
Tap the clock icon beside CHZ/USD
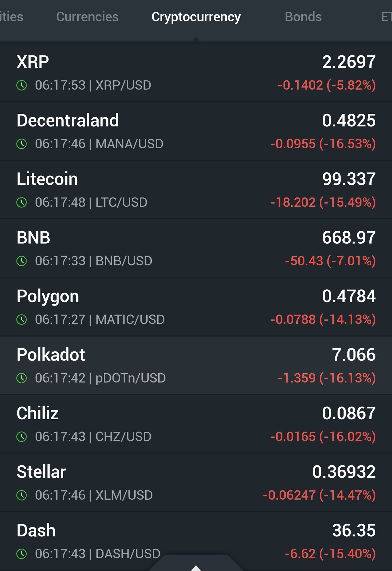pos(22,437)
